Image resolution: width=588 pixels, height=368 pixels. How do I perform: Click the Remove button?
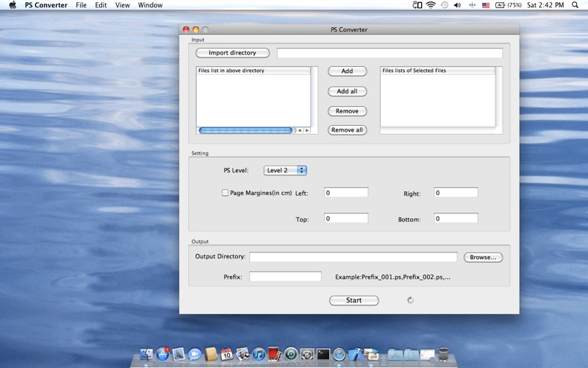point(347,111)
